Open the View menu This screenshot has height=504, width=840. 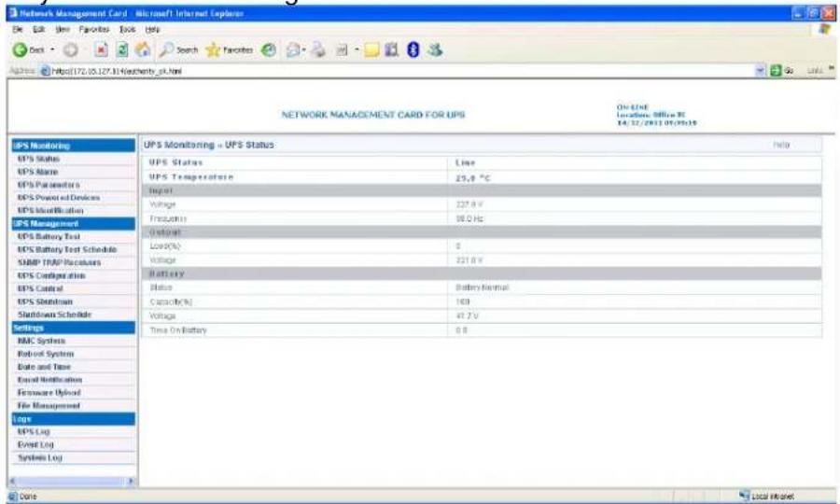63,30
